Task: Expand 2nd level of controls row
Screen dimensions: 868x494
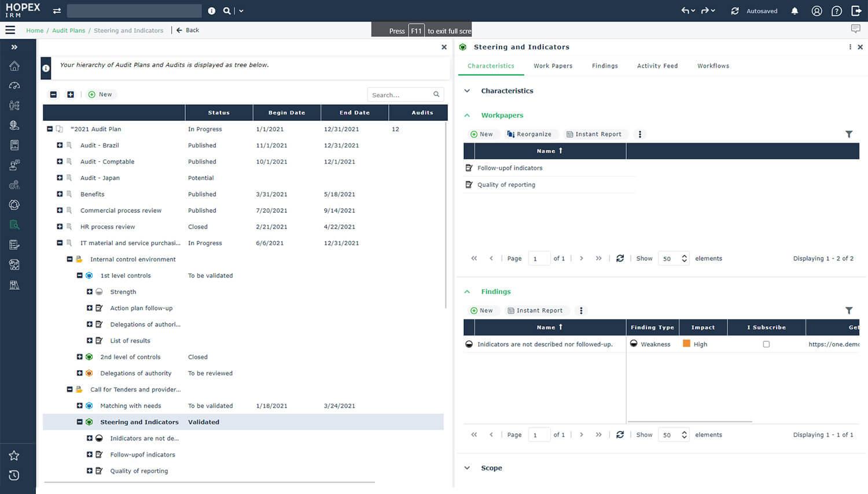Action: tap(80, 357)
